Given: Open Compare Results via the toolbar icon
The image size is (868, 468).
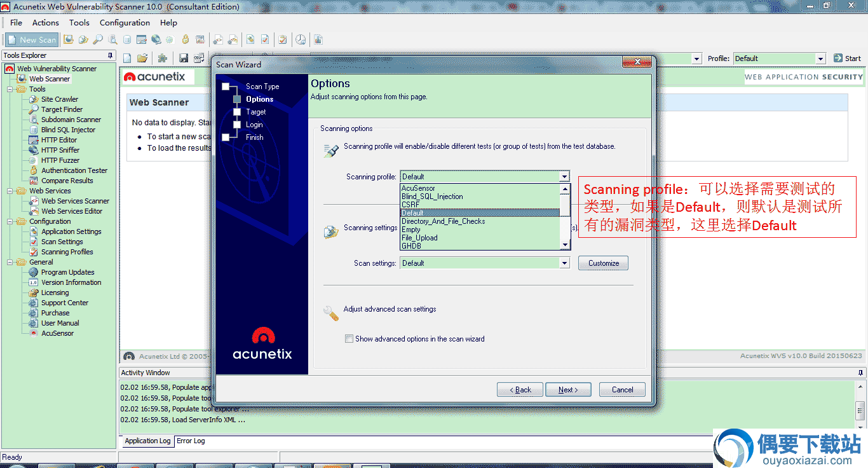Looking at the screenshot, I should tap(200, 39).
